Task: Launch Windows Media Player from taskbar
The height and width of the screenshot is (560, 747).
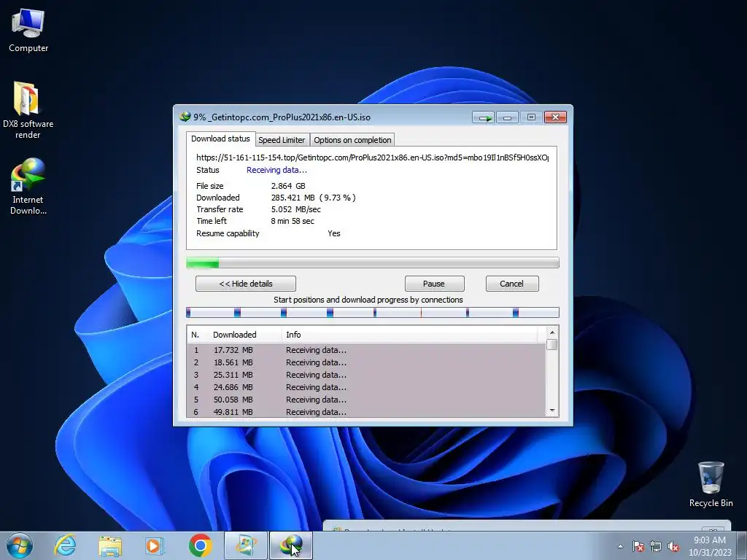Action: (155, 545)
